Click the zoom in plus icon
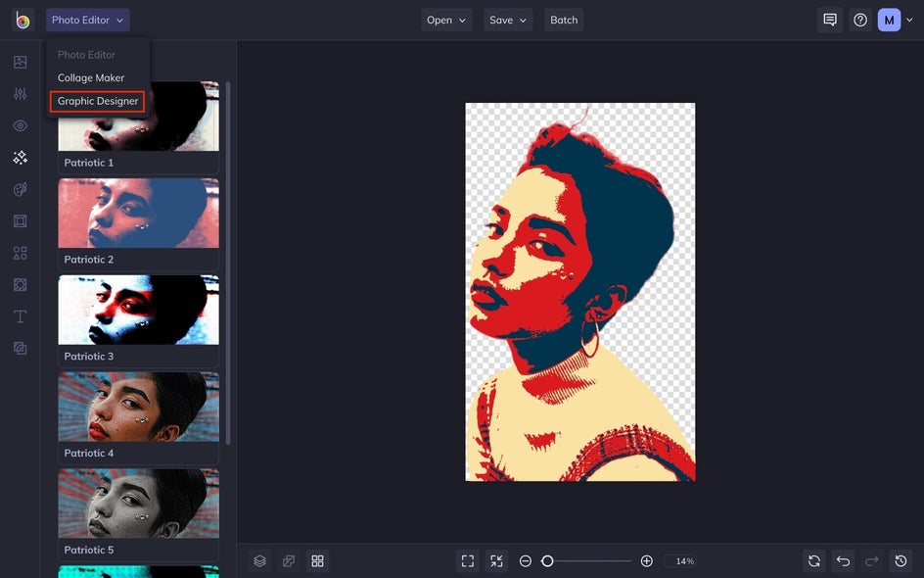The width and height of the screenshot is (924, 578). 646,561
